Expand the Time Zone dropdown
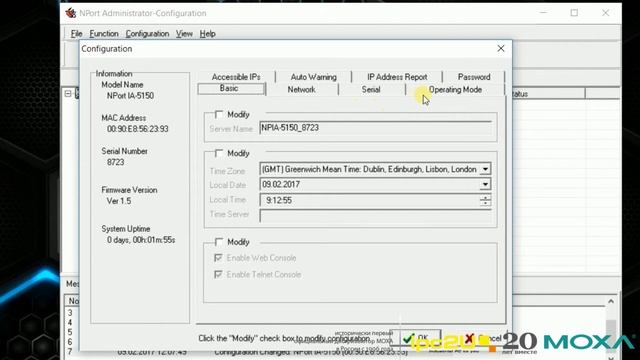640x360 pixels. coord(485,169)
